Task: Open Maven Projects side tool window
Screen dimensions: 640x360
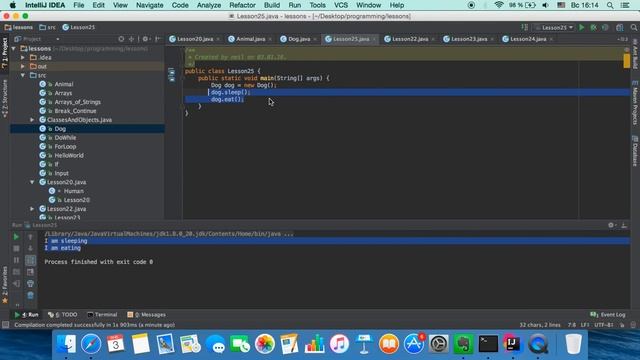Action: (635, 103)
